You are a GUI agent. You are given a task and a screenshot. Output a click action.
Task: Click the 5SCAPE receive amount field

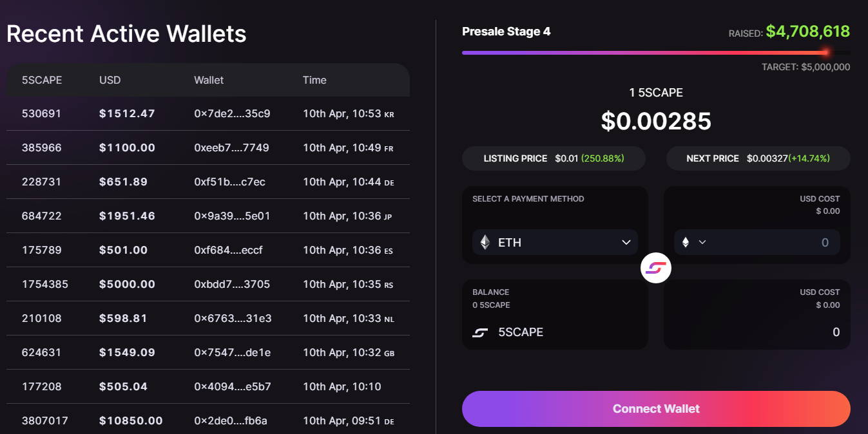(x=773, y=332)
